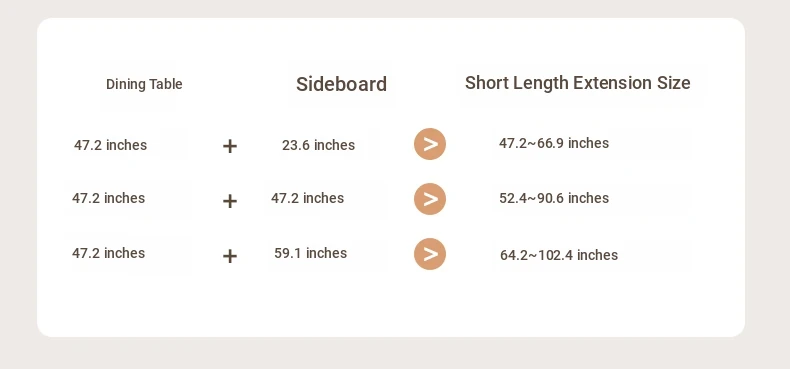790x369 pixels.
Task: Click the 52.4~90.6 inches extension size
Action: (x=554, y=198)
